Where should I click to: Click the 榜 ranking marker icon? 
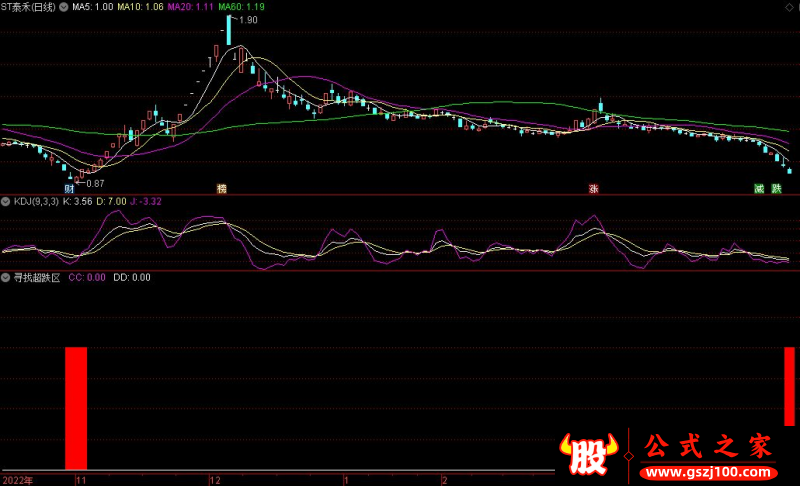(x=222, y=188)
